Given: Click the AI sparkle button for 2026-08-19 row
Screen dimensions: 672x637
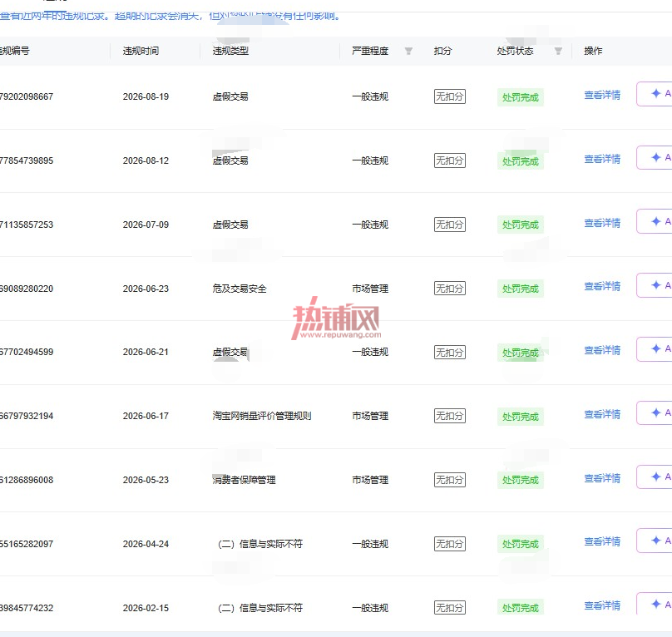Looking at the screenshot, I should pyautogui.click(x=655, y=93).
